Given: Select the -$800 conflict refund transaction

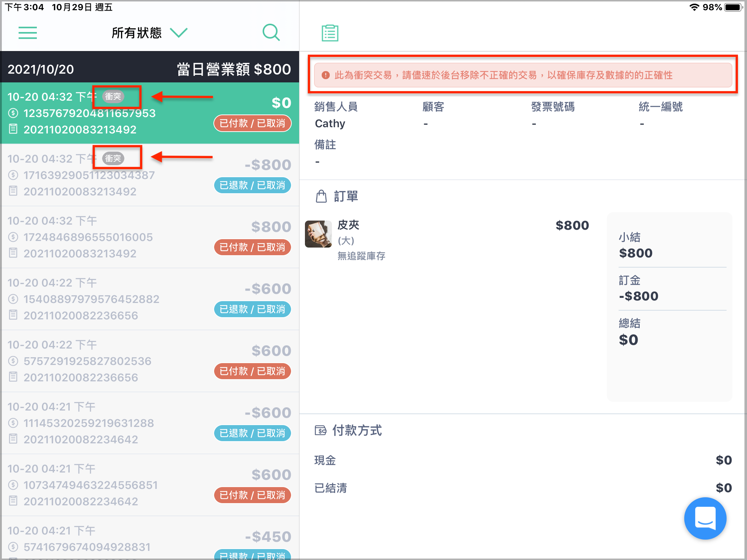Looking at the screenshot, I should (x=150, y=175).
